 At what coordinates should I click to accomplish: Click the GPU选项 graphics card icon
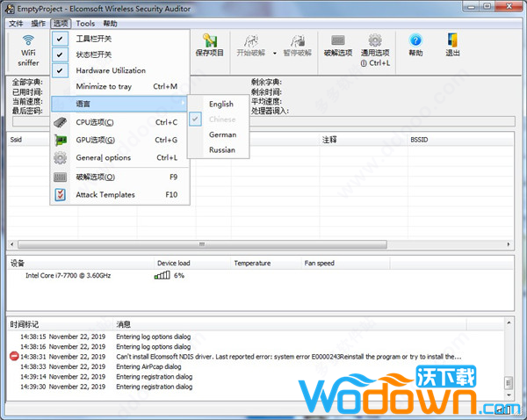click(60, 140)
